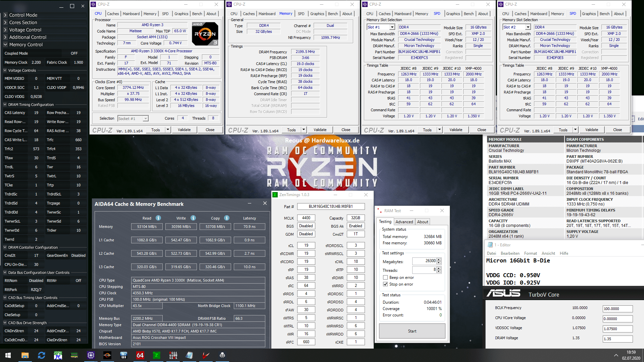This screenshot has height=362, width=644.
Task: Click Validate in Slot #2 SPD window
Action: click(592, 130)
